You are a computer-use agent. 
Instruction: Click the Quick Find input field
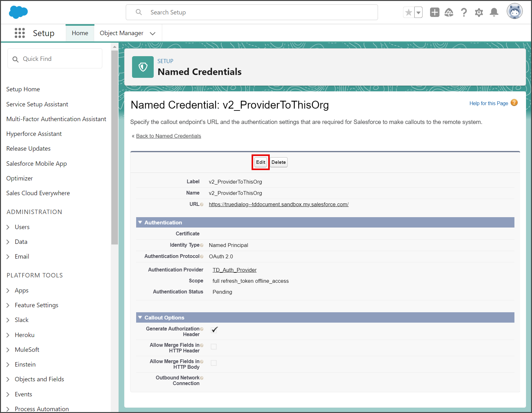(x=55, y=59)
